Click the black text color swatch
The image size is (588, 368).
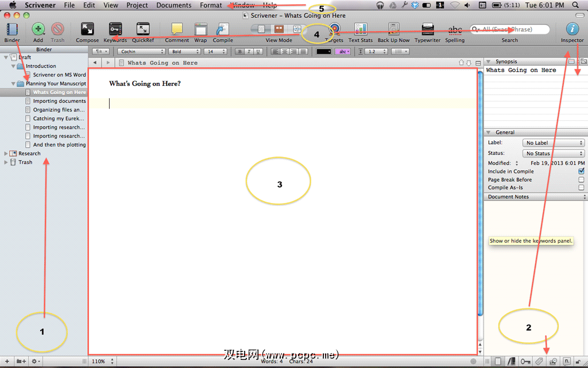[324, 52]
